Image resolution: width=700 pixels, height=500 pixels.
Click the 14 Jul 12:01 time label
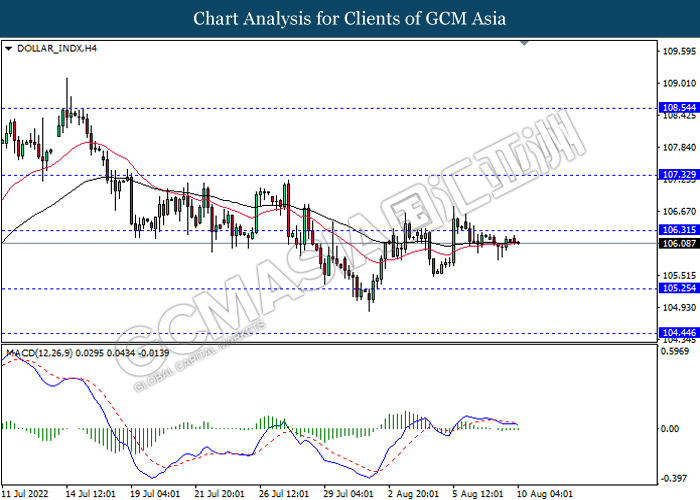pos(91,494)
